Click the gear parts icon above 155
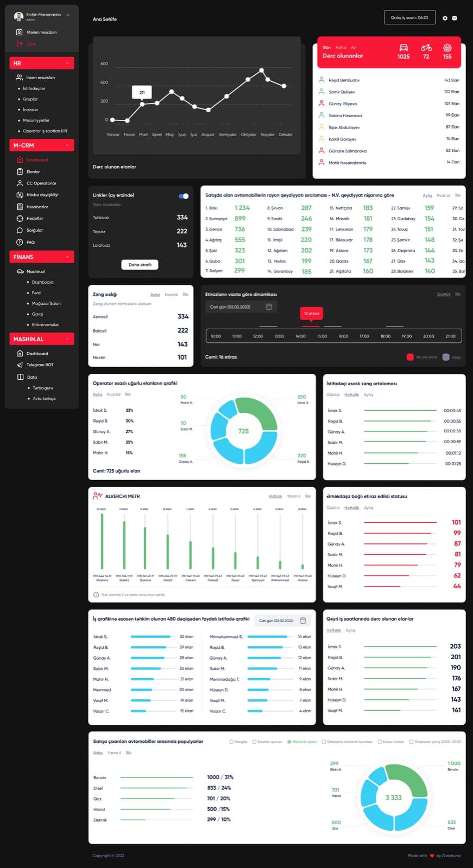The height and width of the screenshot is (868, 473). coord(447,48)
